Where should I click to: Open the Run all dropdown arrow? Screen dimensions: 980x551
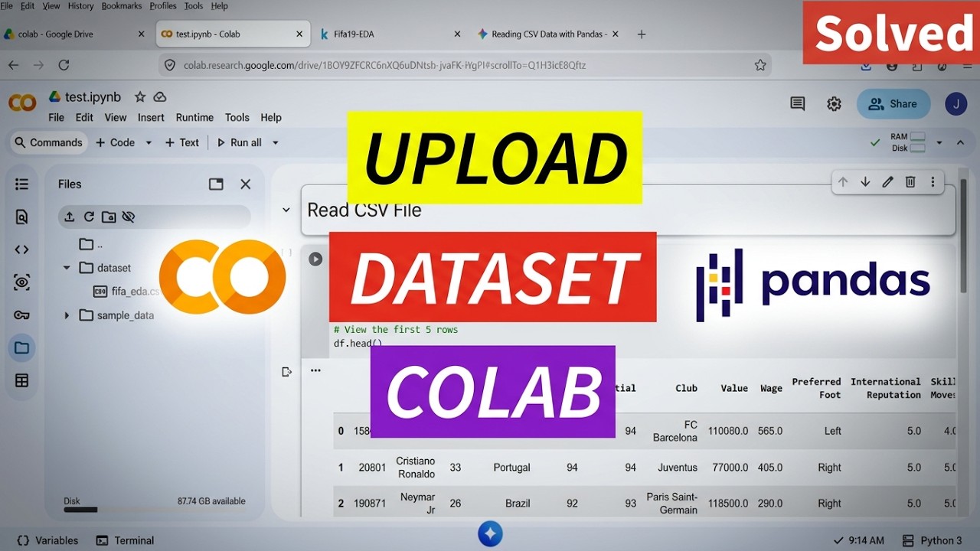click(276, 142)
